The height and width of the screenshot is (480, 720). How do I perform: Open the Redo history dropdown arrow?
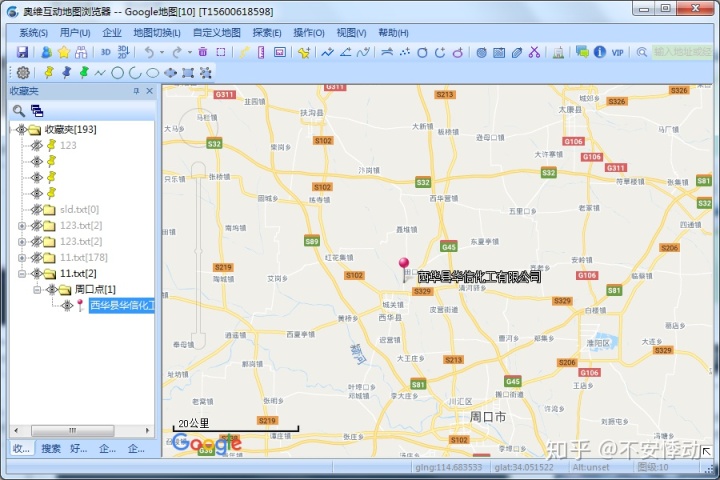coord(189,52)
